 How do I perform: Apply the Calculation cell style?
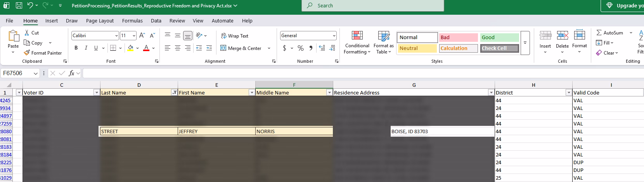(x=458, y=48)
